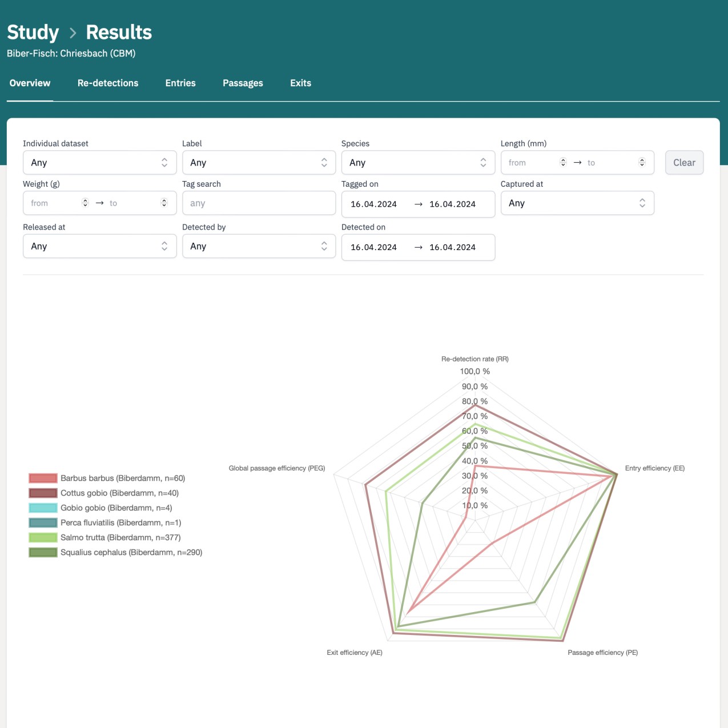Click the Weight to-field stepper arrows
Image resolution: width=728 pixels, height=728 pixels.
[164, 203]
